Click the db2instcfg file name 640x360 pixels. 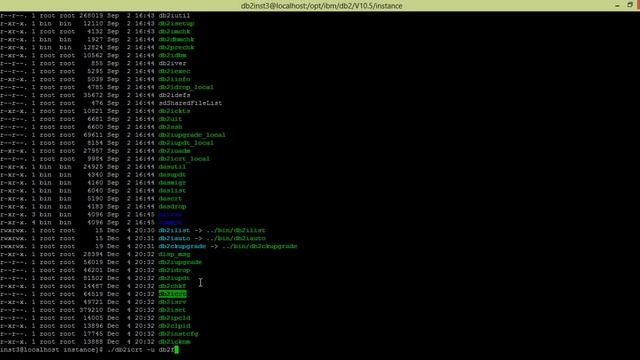point(178,334)
